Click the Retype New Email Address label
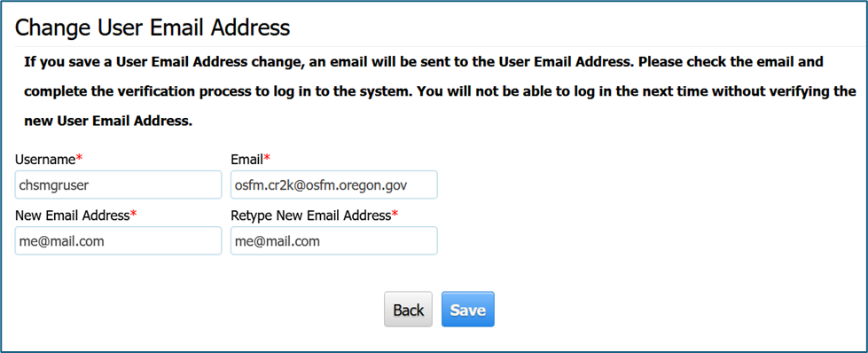868x353 pixels. [310, 216]
